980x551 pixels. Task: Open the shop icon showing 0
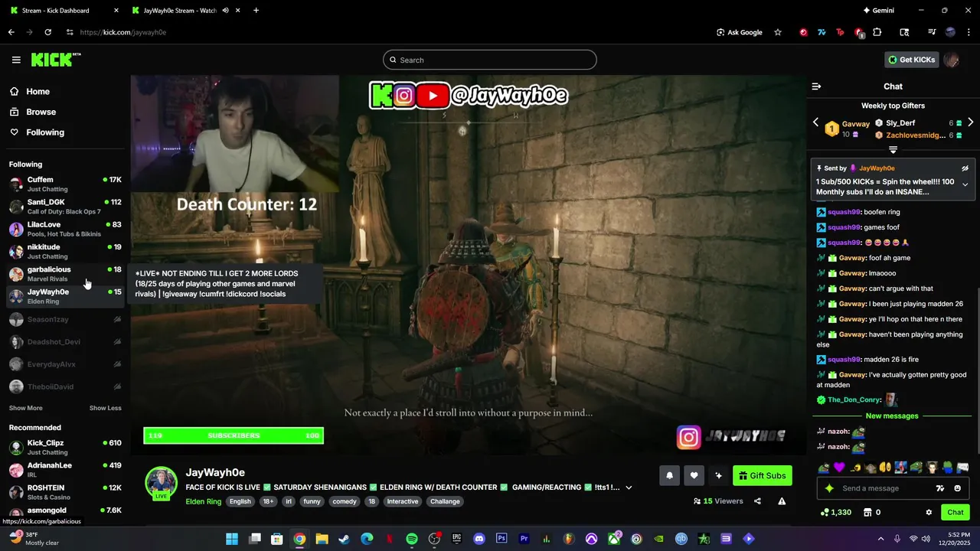[x=871, y=512]
